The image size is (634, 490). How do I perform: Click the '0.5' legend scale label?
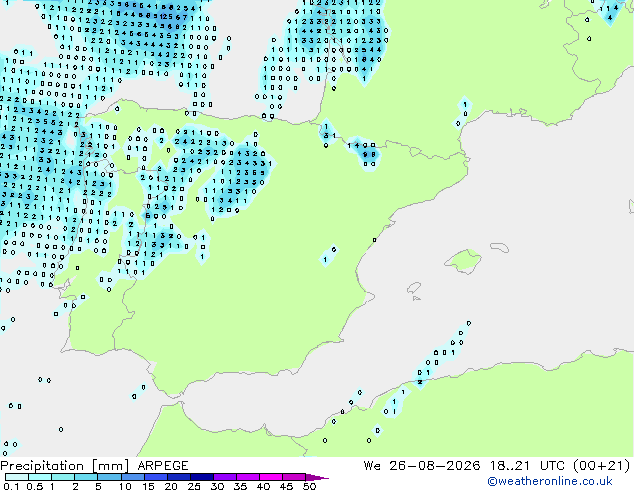pos(34,486)
